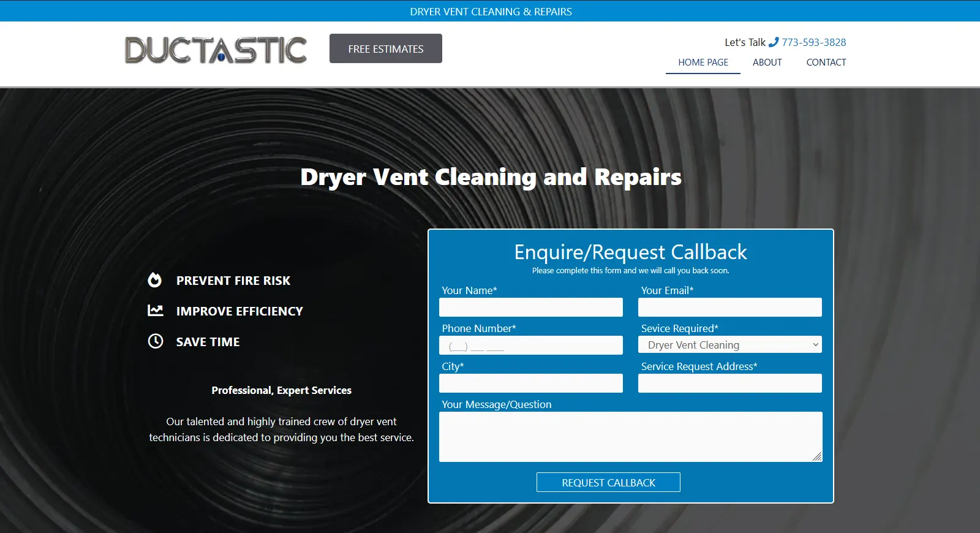
Task: Click the phone handset icon
Action: [x=774, y=42]
